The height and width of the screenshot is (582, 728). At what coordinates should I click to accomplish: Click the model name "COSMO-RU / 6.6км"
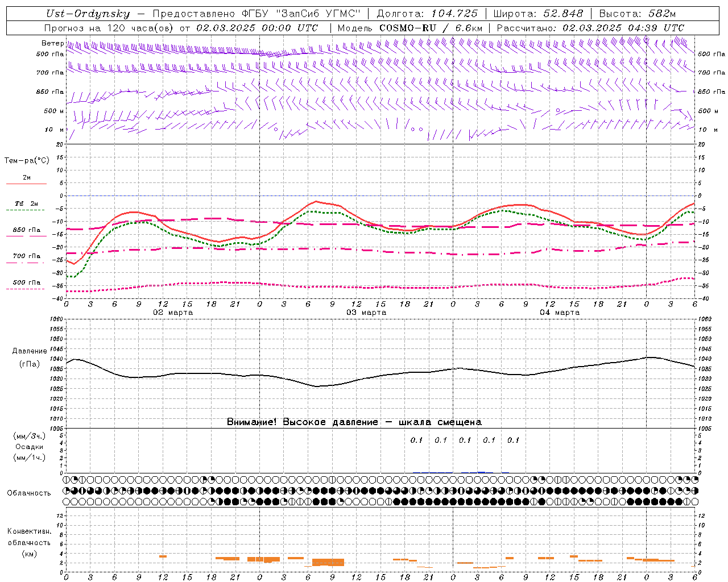pos(431,28)
